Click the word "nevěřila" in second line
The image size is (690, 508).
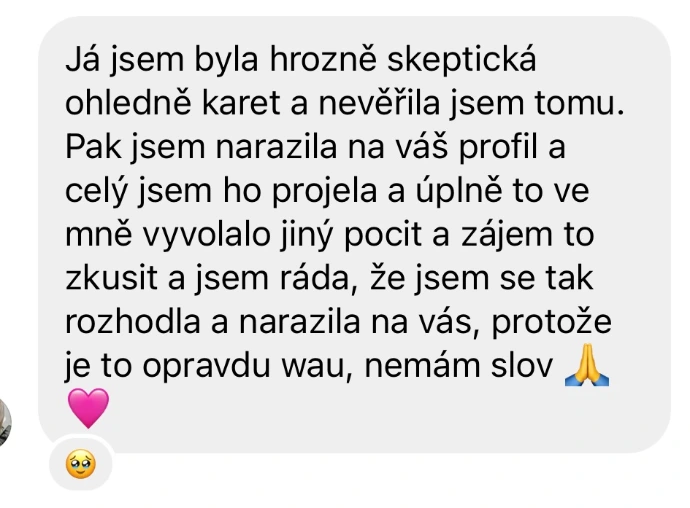point(379,103)
